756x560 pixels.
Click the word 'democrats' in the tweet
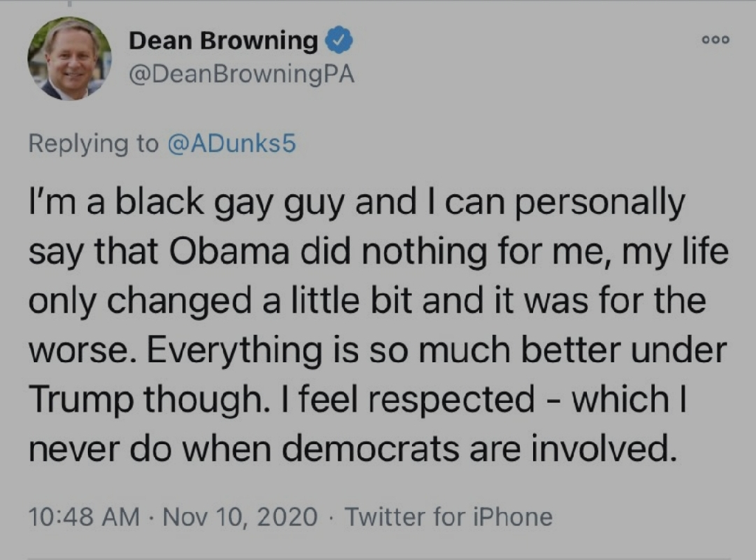[x=369, y=448]
